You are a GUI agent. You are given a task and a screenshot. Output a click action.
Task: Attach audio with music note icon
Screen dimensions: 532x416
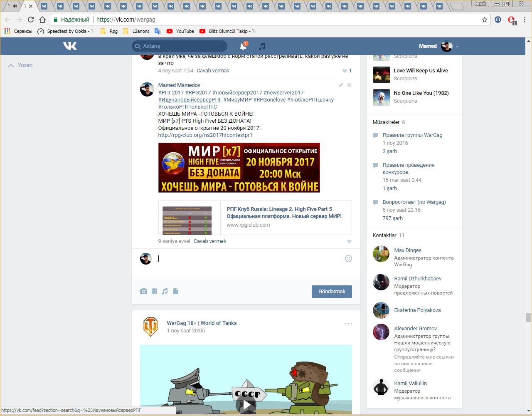[x=165, y=291]
